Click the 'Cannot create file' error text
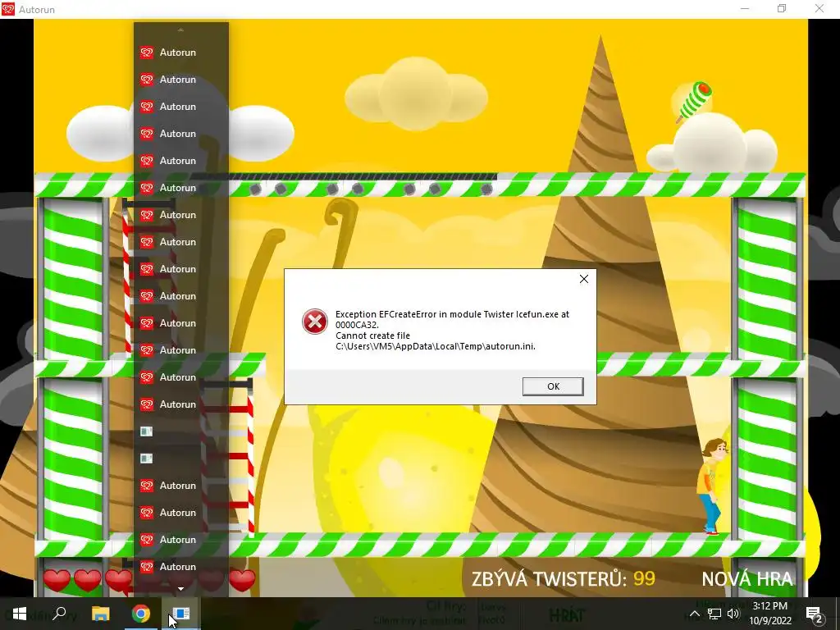Screen dimensions: 840x630 [x=373, y=336]
